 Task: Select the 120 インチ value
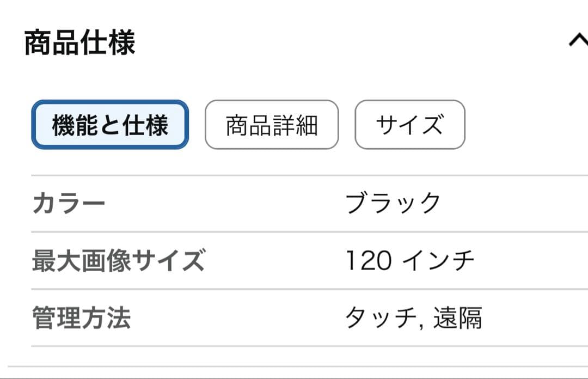pyautogui.click(x=411, y=260)
